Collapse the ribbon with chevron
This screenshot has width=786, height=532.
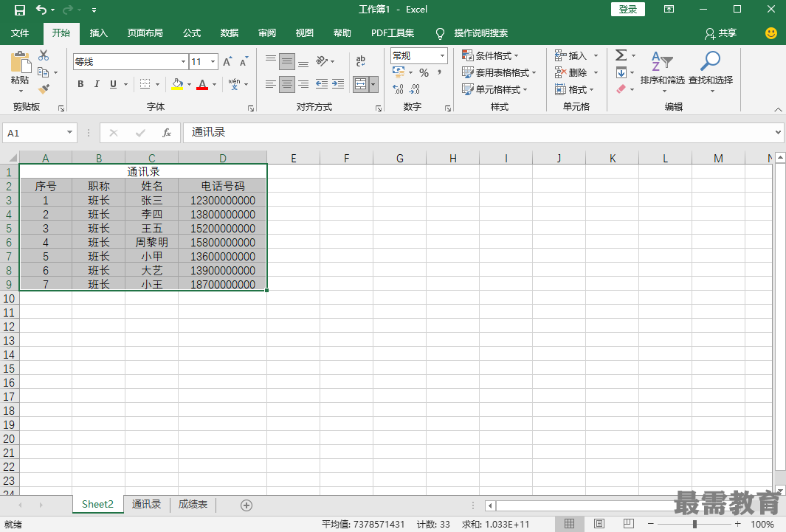pos(778,109)
